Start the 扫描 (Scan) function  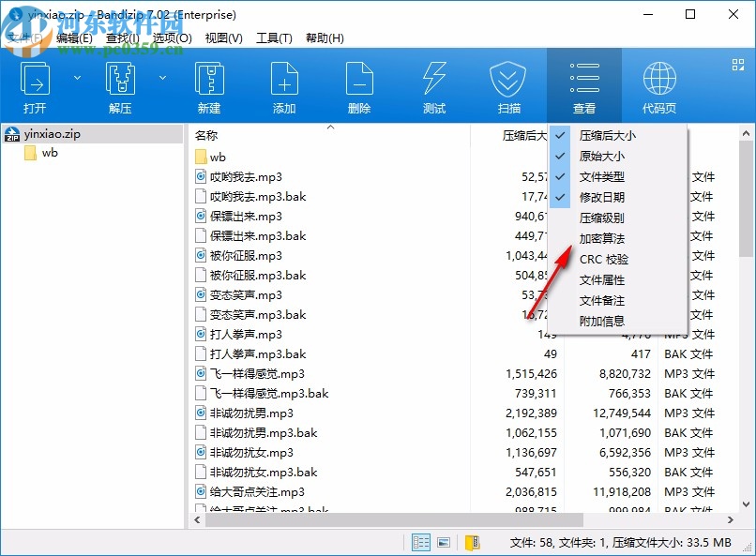[508, 84]
